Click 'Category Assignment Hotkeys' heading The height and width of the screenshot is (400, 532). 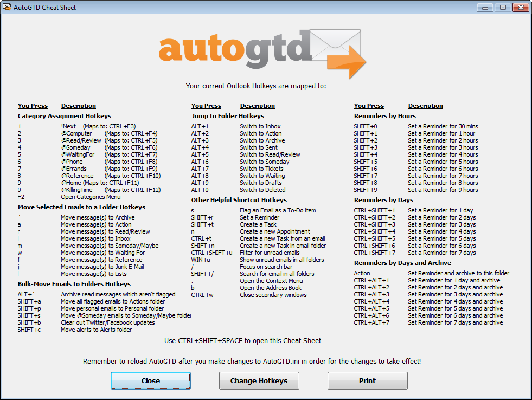[x=65, y=116]
